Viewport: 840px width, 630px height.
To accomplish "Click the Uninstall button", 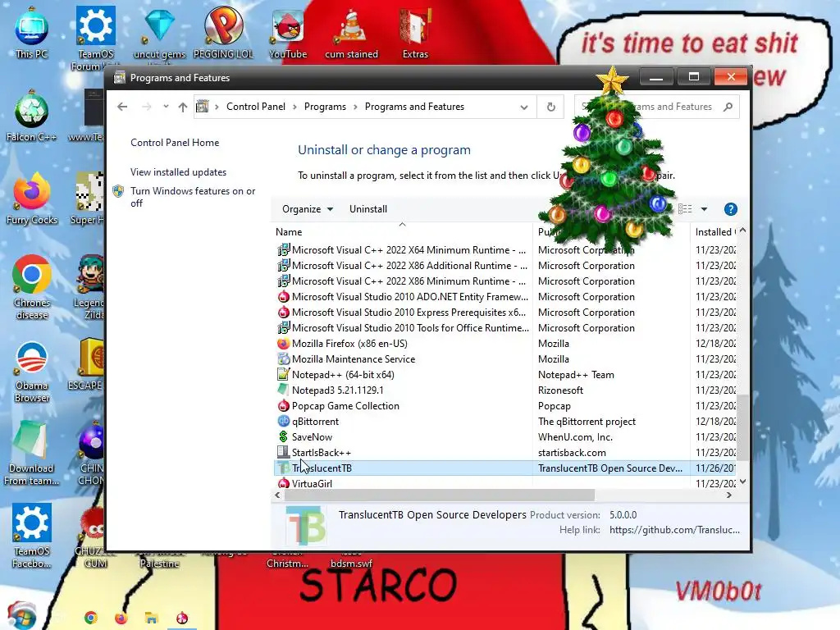I will pos(368,209).
